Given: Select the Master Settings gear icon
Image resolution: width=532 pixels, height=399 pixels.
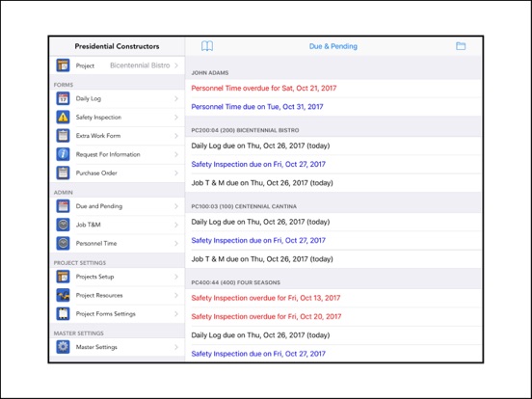Looking at the screenshot, I should coord(63,347).
